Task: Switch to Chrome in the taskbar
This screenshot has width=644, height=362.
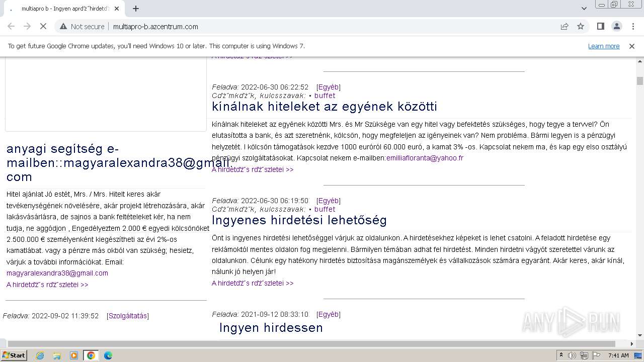Action: coord(91,355)
